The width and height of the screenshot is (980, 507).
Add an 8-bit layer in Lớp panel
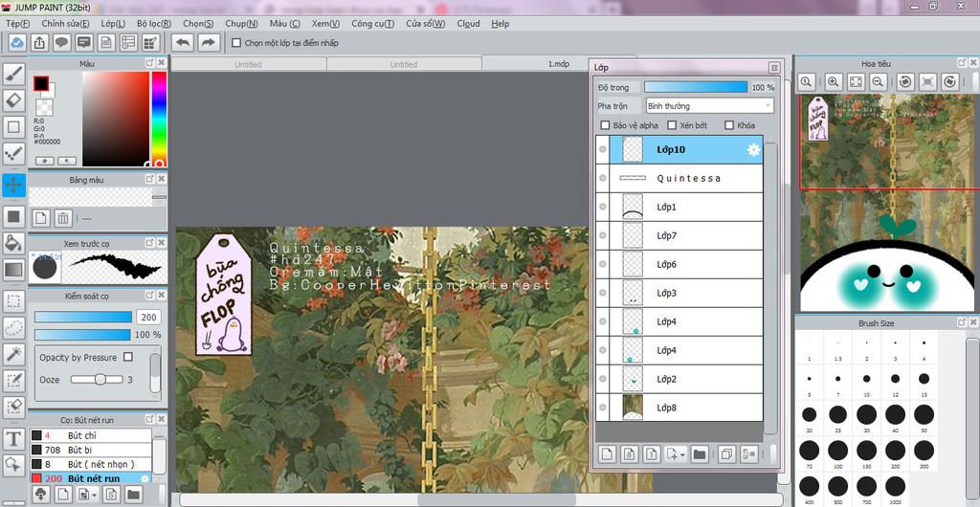(x=630, y=454)
